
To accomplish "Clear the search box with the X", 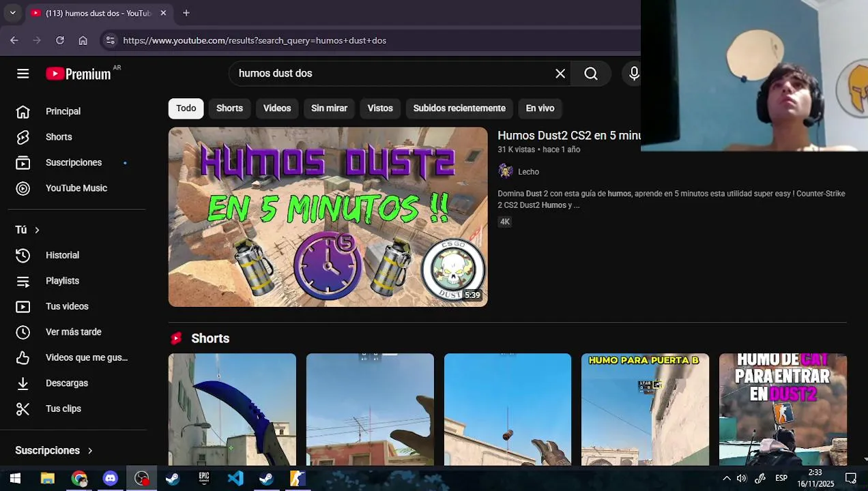I will pos(560,74).
